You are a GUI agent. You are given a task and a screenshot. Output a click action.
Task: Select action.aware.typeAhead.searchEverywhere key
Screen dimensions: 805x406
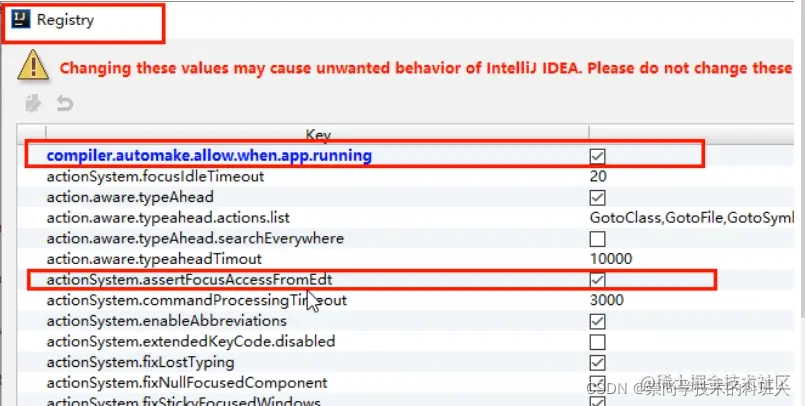coord(195,239)
